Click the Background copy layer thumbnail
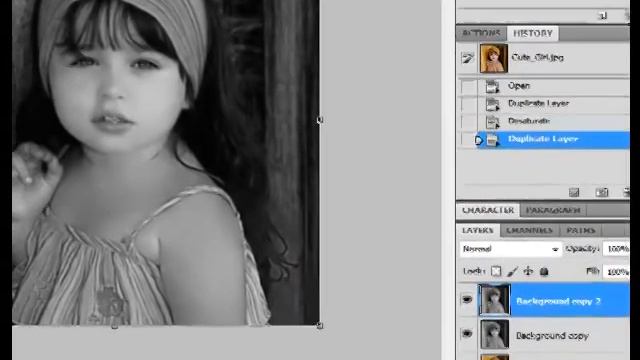The width and height of the screenshot is (640, 360). click(x=494, y=334)
